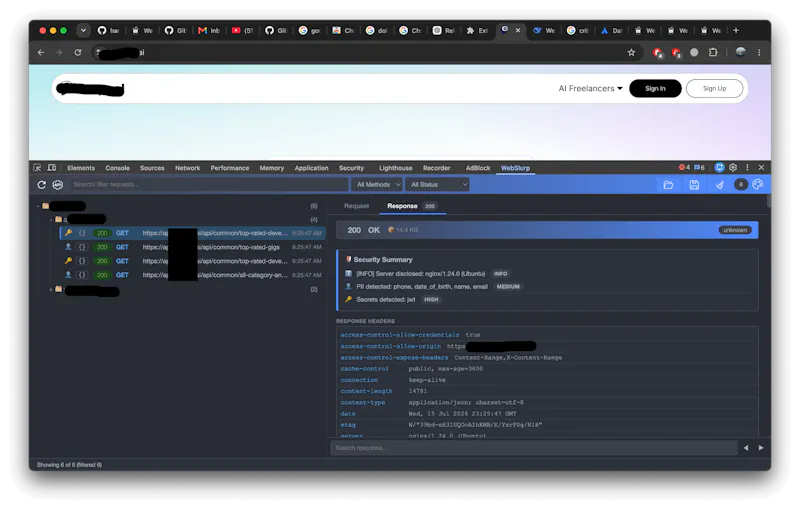Click the Secrets detected: jwt HIGH line

pyautogui.click(x=393, y=299)
